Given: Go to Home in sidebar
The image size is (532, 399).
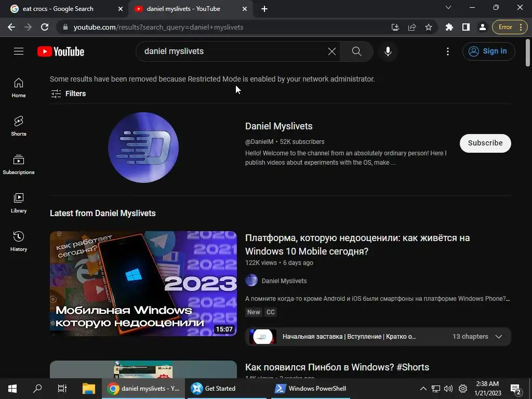Looking at the screenshot, I should click(19, 87).
